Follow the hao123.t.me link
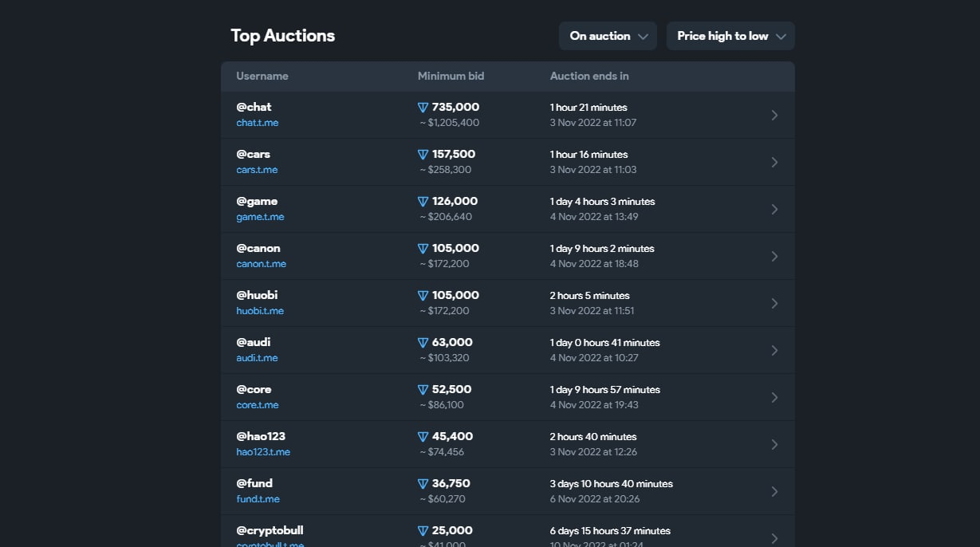Viewport: 980px width, 547px height. pyautogui.click(x=263, y=452)
